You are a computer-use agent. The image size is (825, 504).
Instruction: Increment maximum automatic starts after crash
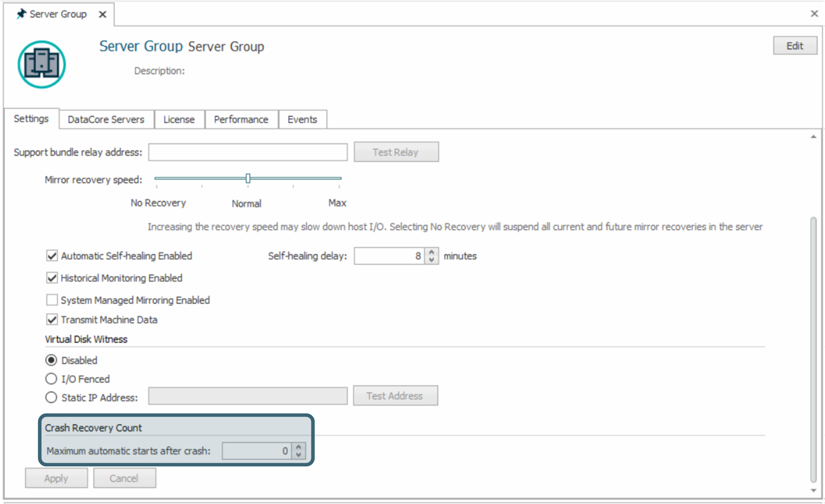[299, 447]
